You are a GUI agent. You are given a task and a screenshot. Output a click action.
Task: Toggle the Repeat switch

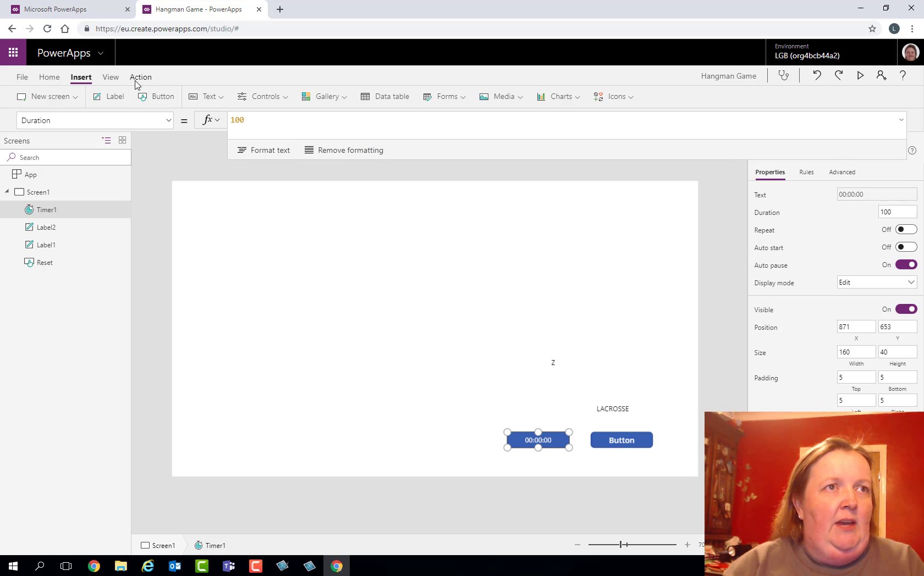906,229
